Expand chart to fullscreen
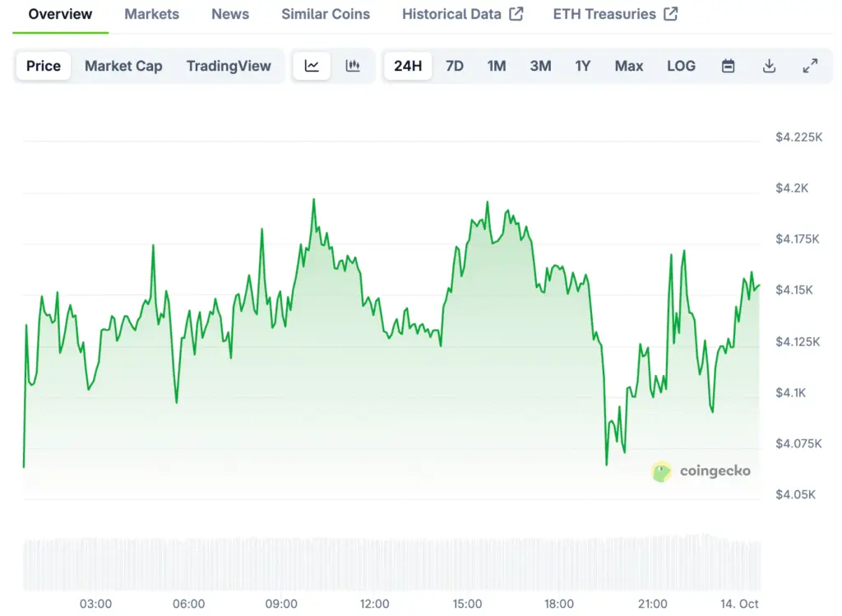 click(x=810, y=66)
